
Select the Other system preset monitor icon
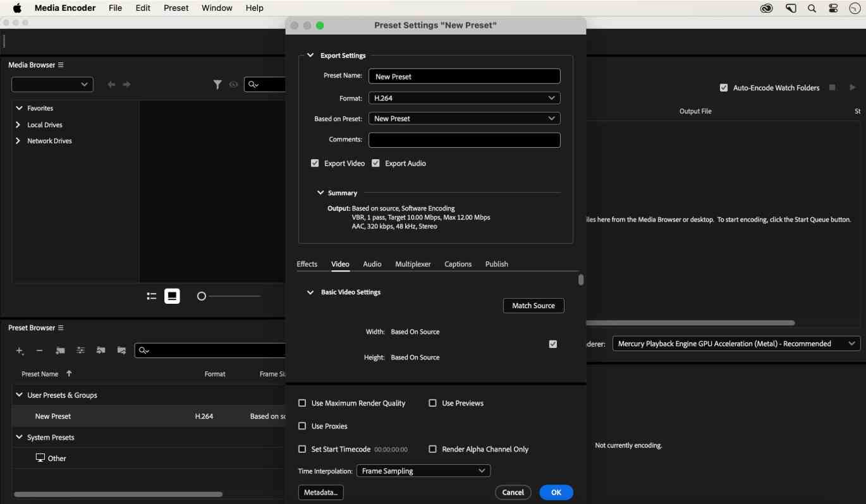click(40, 458)
